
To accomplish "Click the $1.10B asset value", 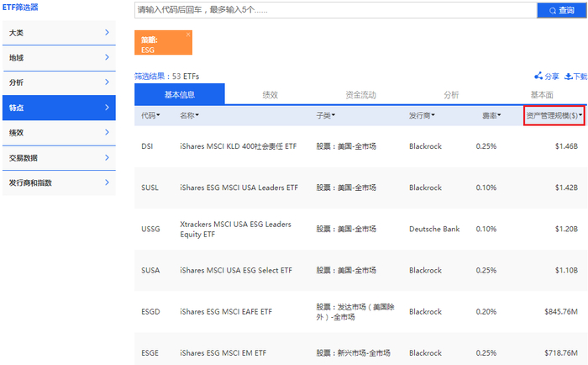I will coord(566,270).
